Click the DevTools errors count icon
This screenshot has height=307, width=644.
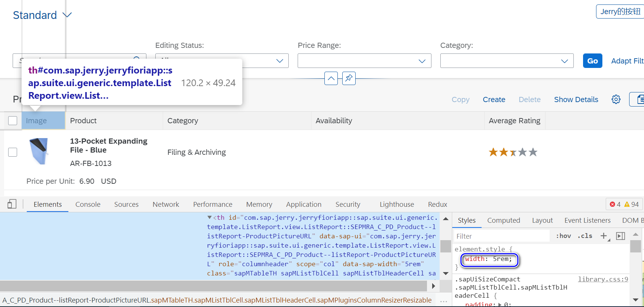pos(612,204)
